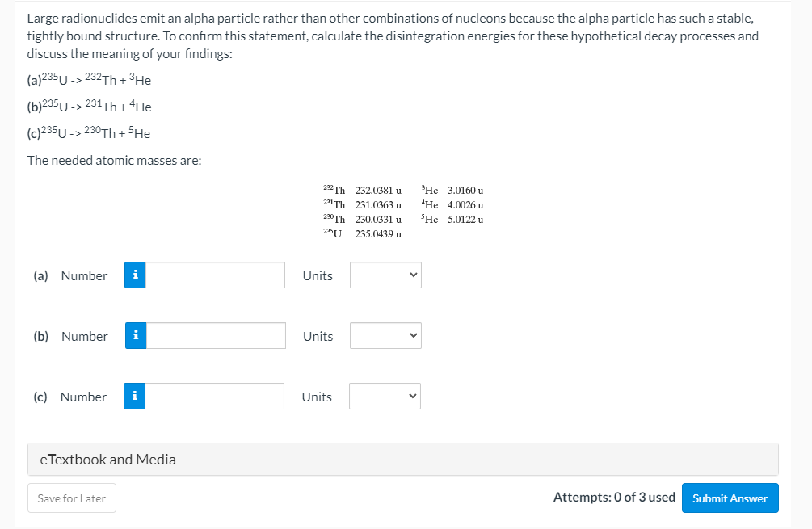Click the Attempts: 0 of 3 used text
The width and height of the screenshot is (812, 529).
614,498
